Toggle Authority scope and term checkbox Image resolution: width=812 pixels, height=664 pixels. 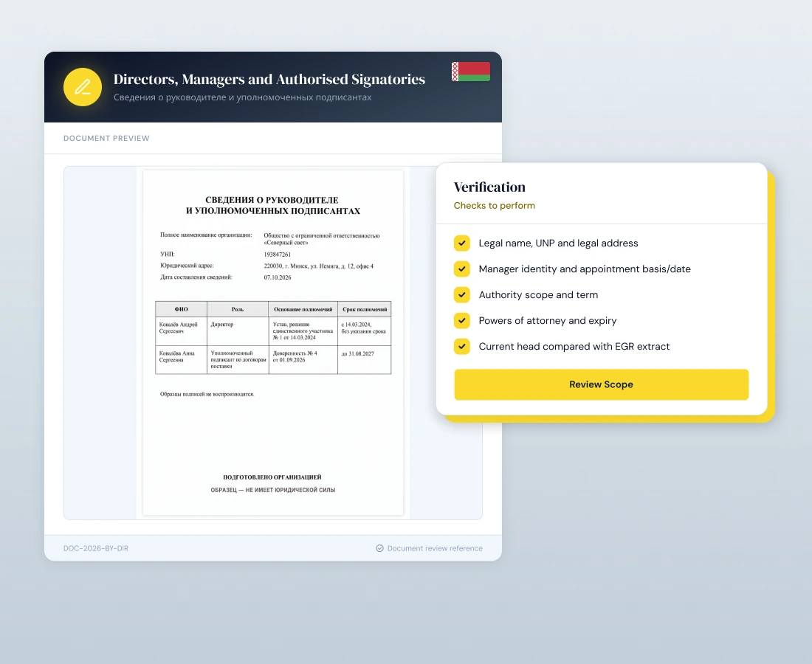[462, 295]
